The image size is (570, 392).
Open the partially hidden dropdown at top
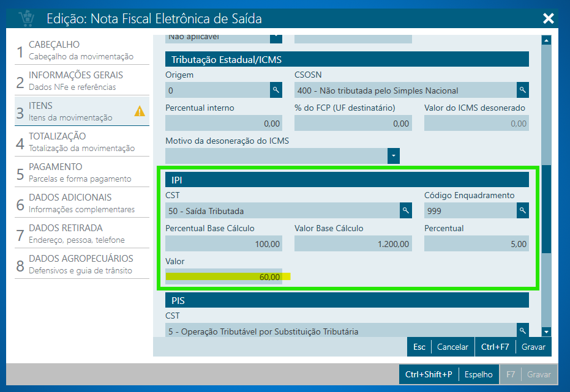pos(276,37)
